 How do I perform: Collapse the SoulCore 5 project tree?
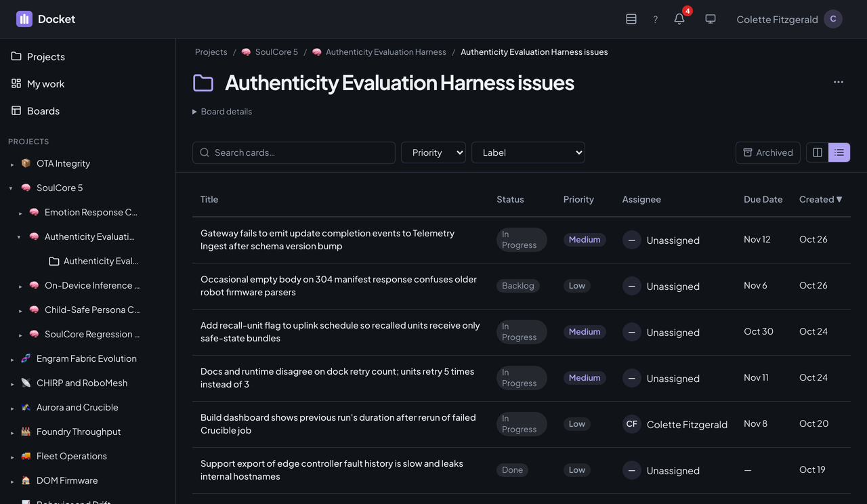pyautogui.click(x=11, y=188)
